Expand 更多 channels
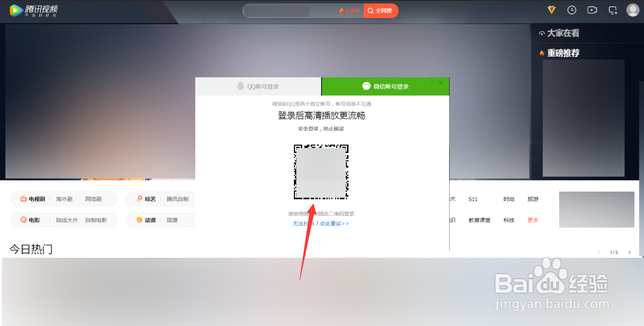 (x=533, y=220)
